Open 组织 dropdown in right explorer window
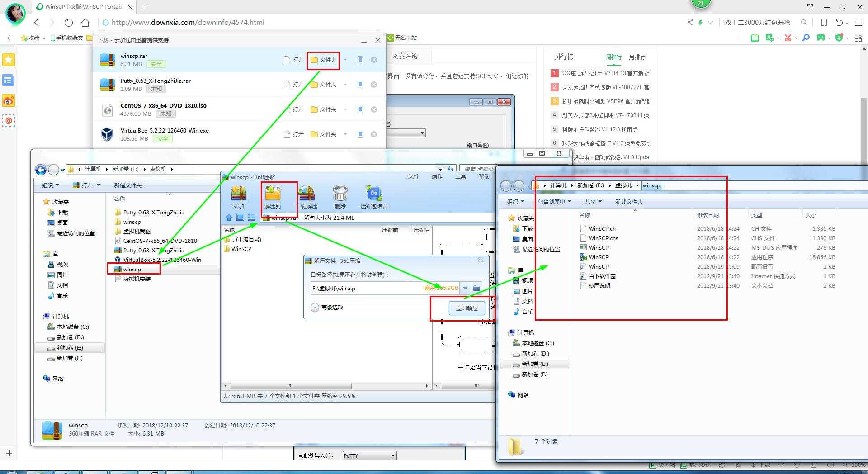 (515, 201)
